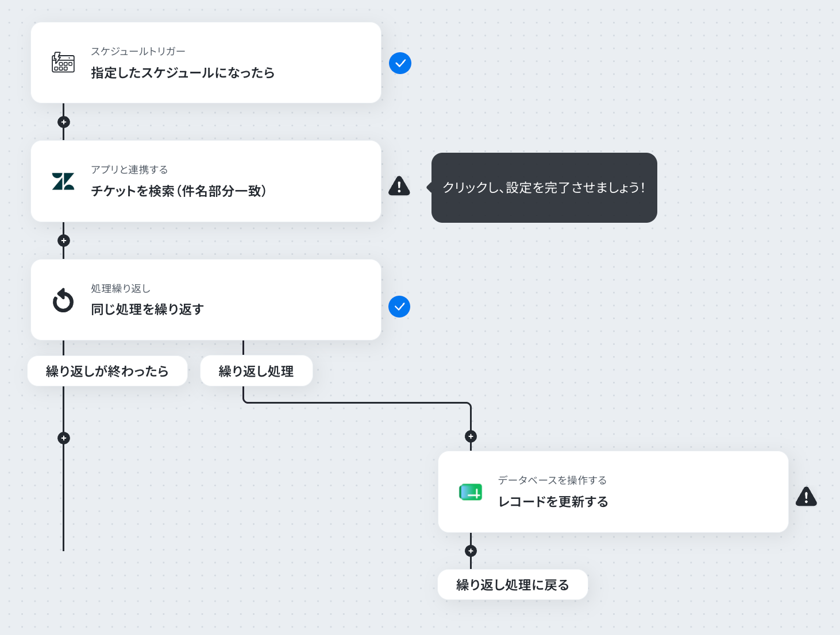Open the 指定したスケジュールになったら trigger card
The height and width of the screenshot is (635, 840).
pos(206,63)
